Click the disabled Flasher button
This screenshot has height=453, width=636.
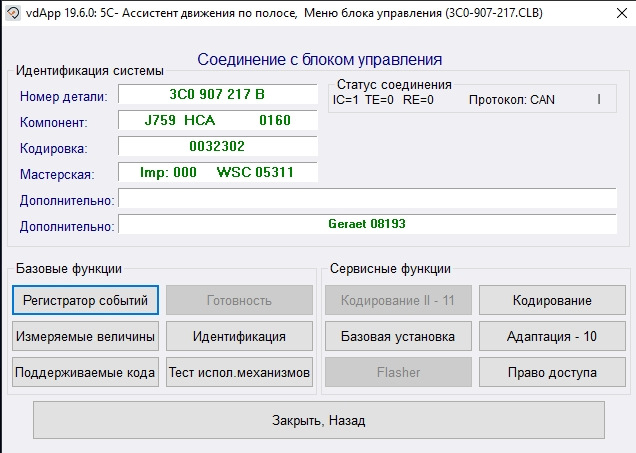coord(398,372)
